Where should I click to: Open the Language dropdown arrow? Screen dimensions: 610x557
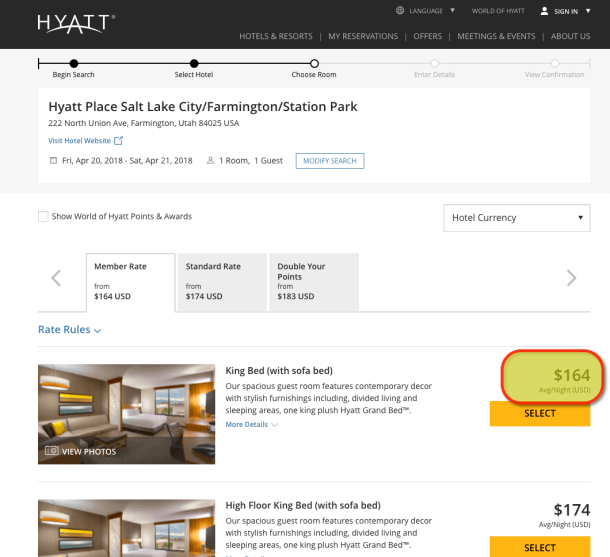[452, 11]
